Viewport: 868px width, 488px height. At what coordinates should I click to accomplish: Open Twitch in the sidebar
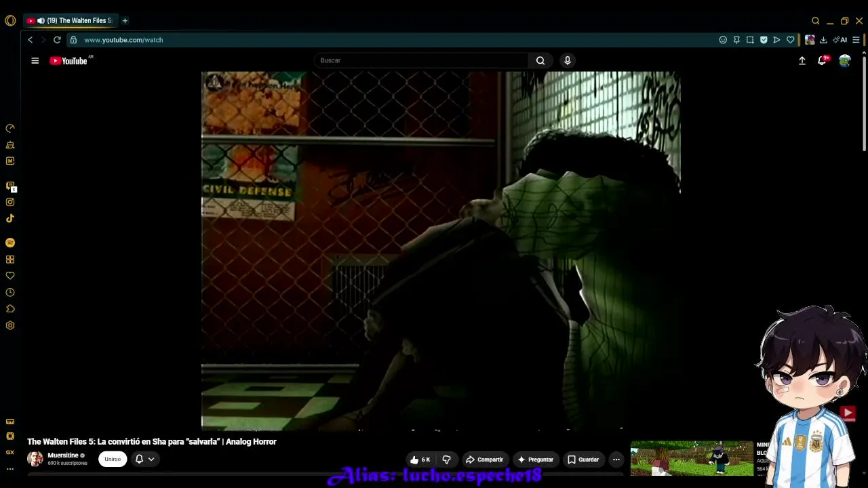[10, 186]
